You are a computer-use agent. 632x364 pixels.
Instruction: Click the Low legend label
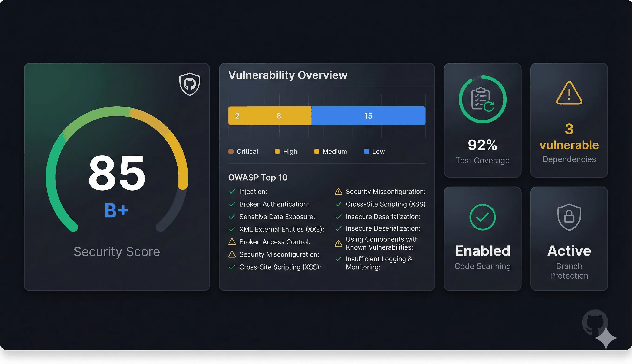[378, 152]
